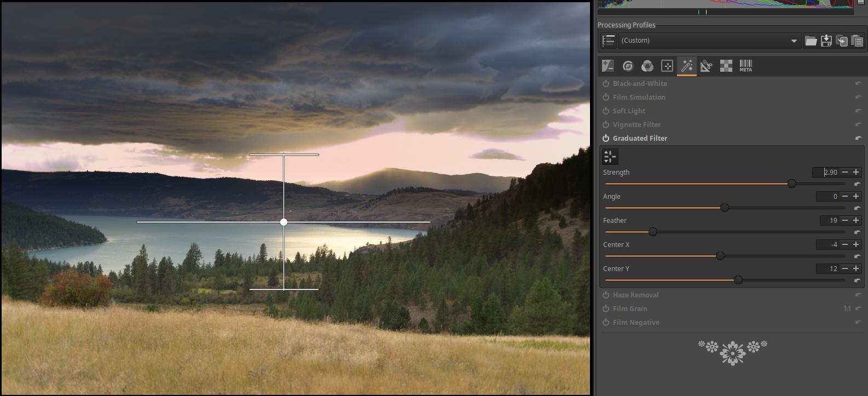Click the profile fill mode icon
The width and height of the screenshot is (868, 396).
pos(608,41)
